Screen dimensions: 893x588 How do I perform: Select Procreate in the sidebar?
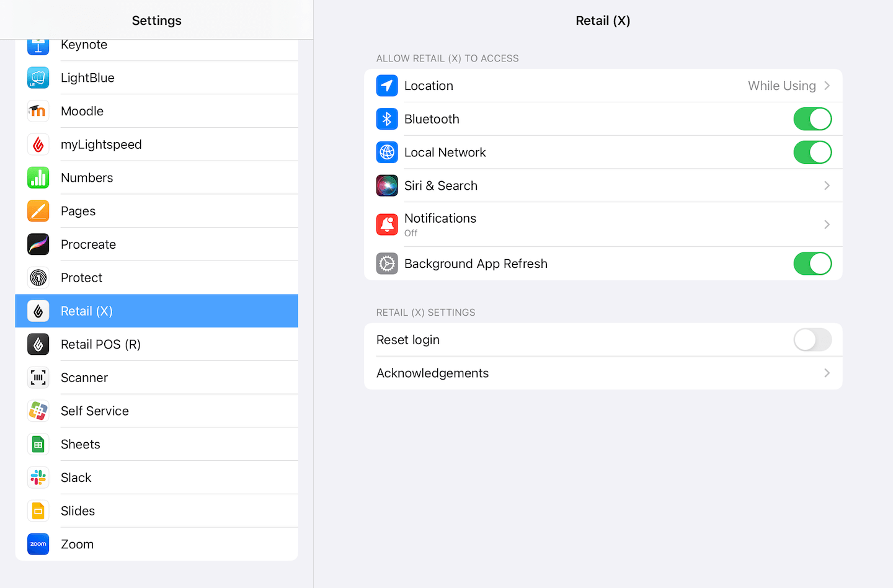(157, 244)
